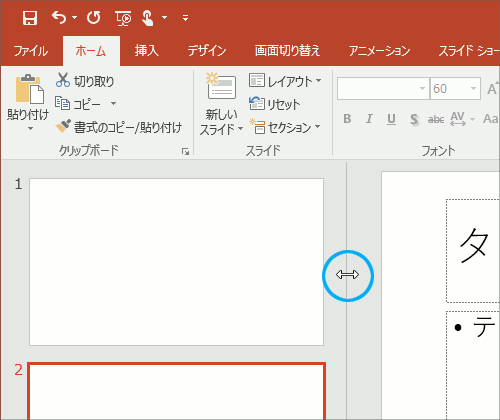This screenshot has width=500, height=420.
Task: Open the font size dropdown arrow
Action: pyautogui.click(x=473, y=89)
